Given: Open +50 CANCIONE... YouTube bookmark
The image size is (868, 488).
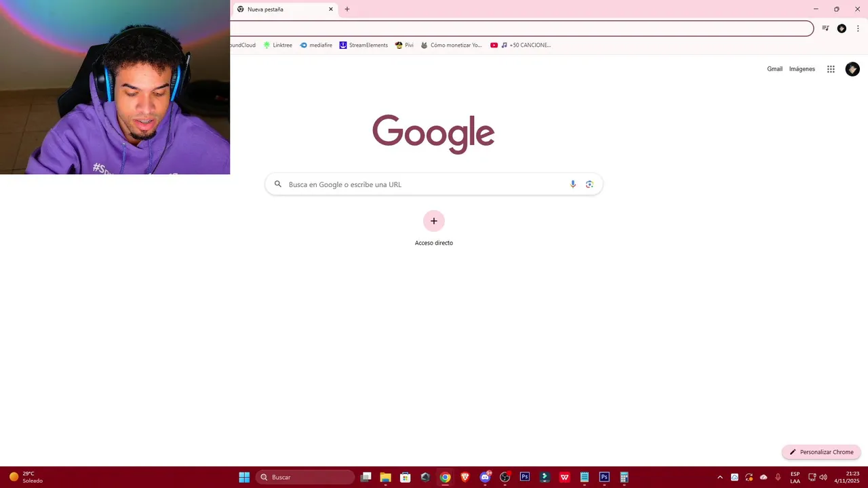Looking at the screenshot, I should point(521,45).
